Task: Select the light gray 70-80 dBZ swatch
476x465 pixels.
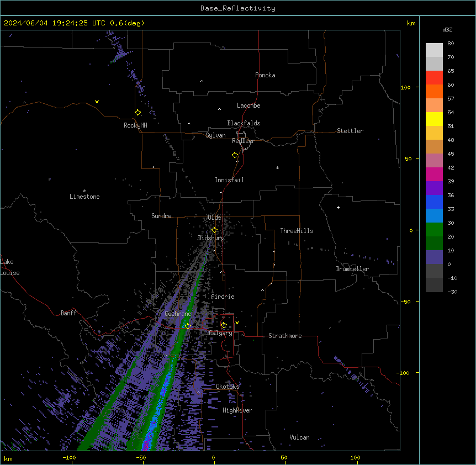Action: (x=434, y=50)
